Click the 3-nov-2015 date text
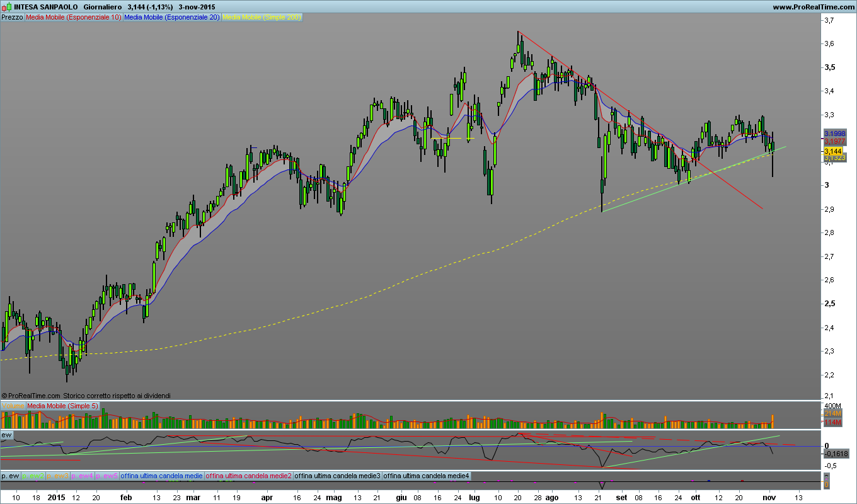 [197, 7]
